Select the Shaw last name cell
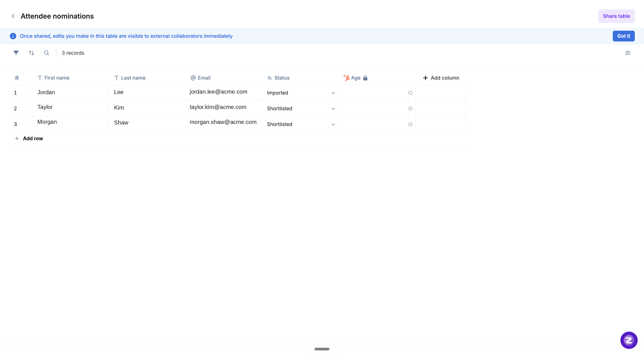The height and width of the screenshot is (356, 644). [x=147, y=124]
